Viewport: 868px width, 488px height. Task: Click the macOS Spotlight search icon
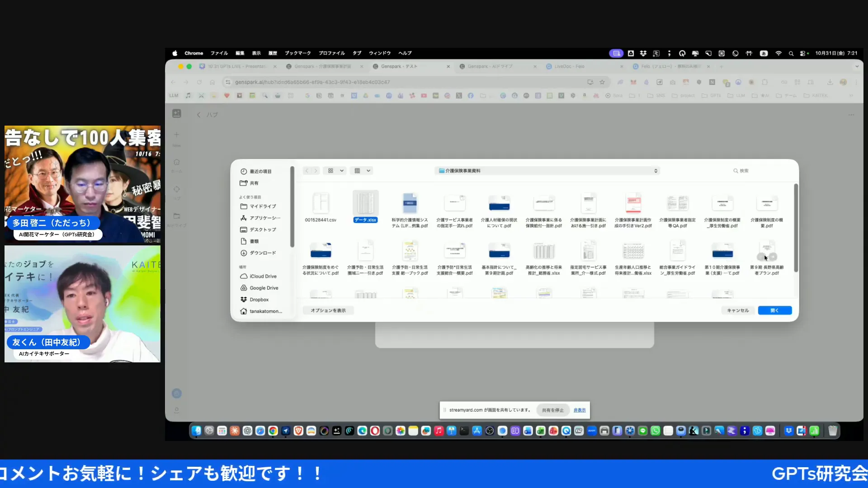click(x=791, y=53)
